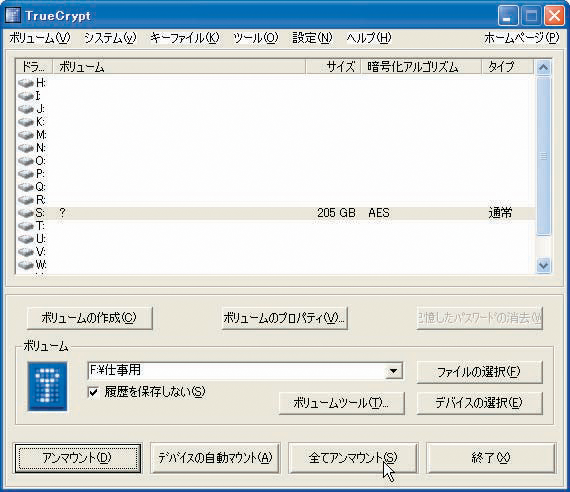Click the drive icon for O:

25,161
